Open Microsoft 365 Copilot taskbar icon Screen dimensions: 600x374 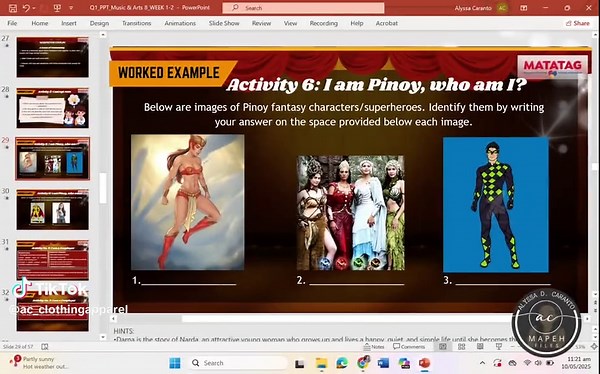click(404, 363)
